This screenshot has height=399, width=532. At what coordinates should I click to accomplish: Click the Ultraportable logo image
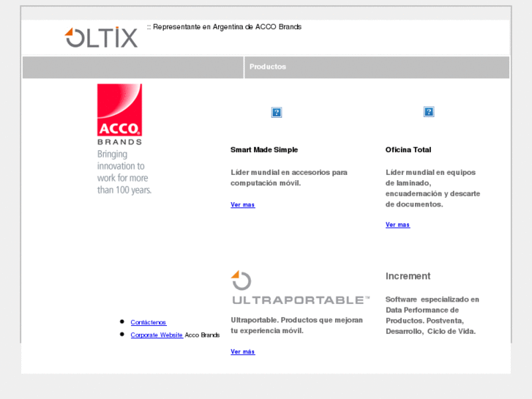coord(300,287)
